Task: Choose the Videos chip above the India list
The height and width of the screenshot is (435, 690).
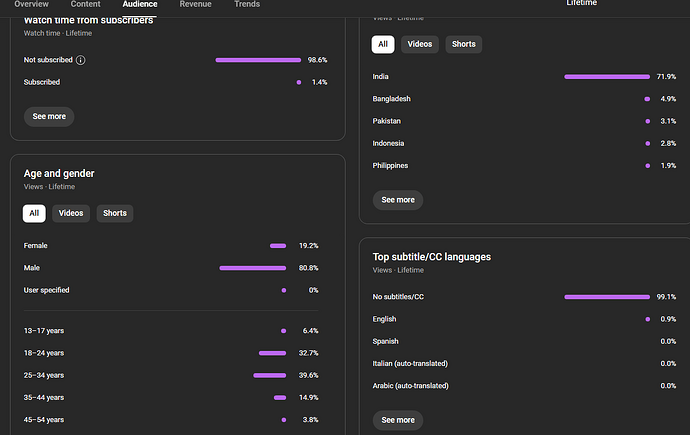Action: (420, 44)
